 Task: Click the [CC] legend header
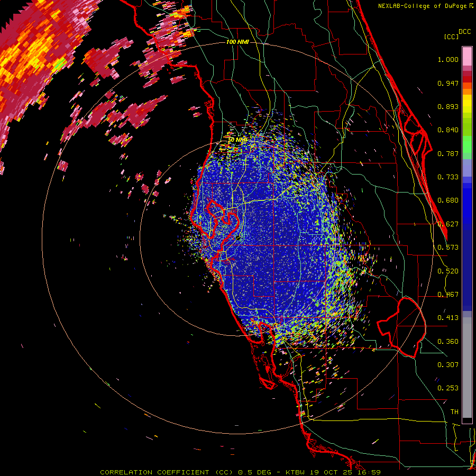(x=451, y=36)
